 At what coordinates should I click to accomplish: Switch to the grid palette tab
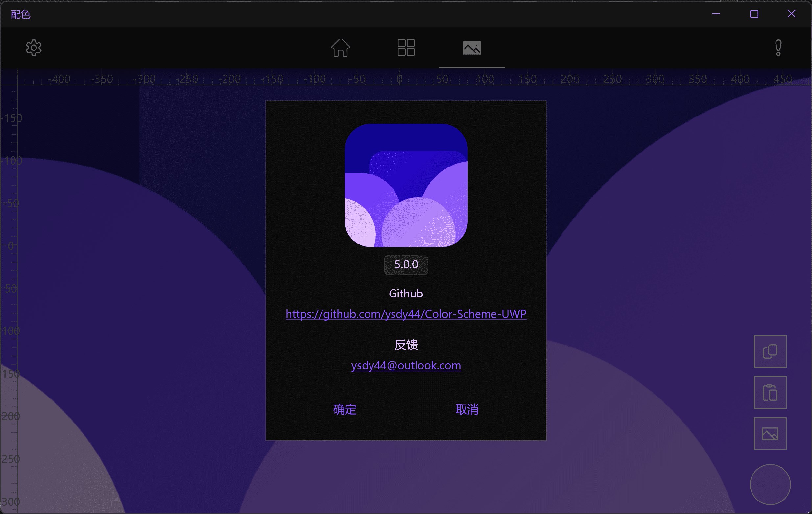tap(406, 48)
